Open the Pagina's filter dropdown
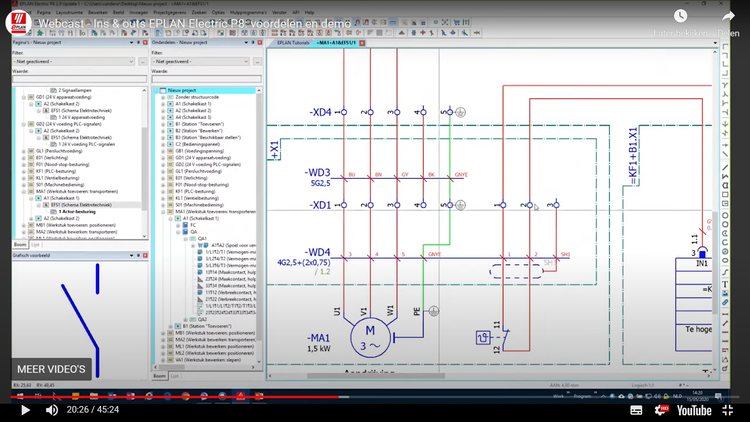 click(x=72, y=62)
